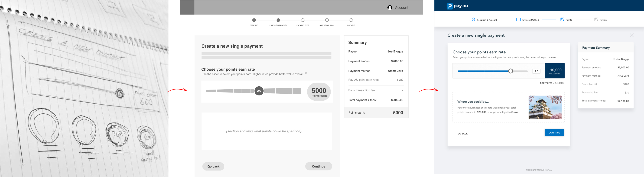This screenshot has width=644, height=177.
Task: Click the Recipient & Amount person icon
Action: (473, 19)
